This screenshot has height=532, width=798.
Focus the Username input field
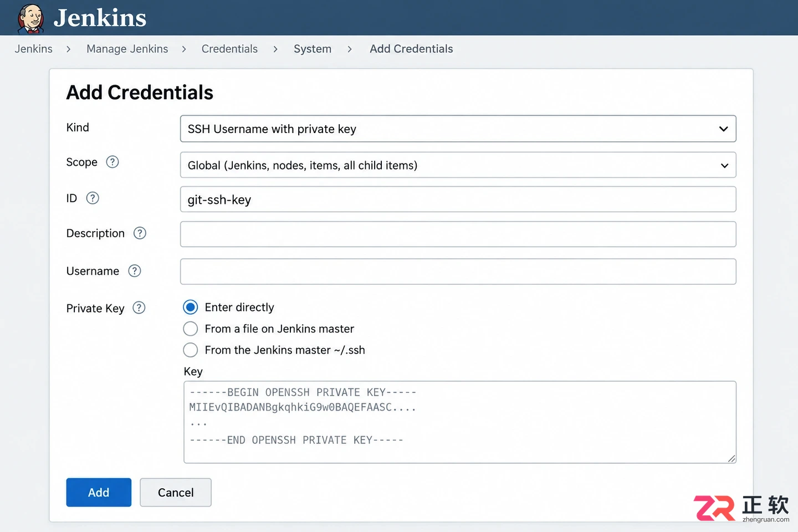pyautogui.click(x=458, y=272)
